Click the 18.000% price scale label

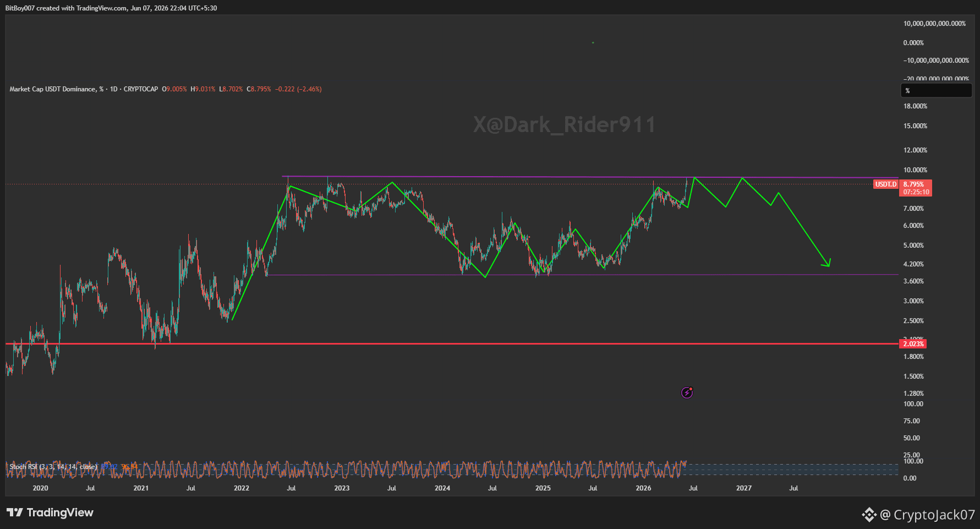click(916, 106)
